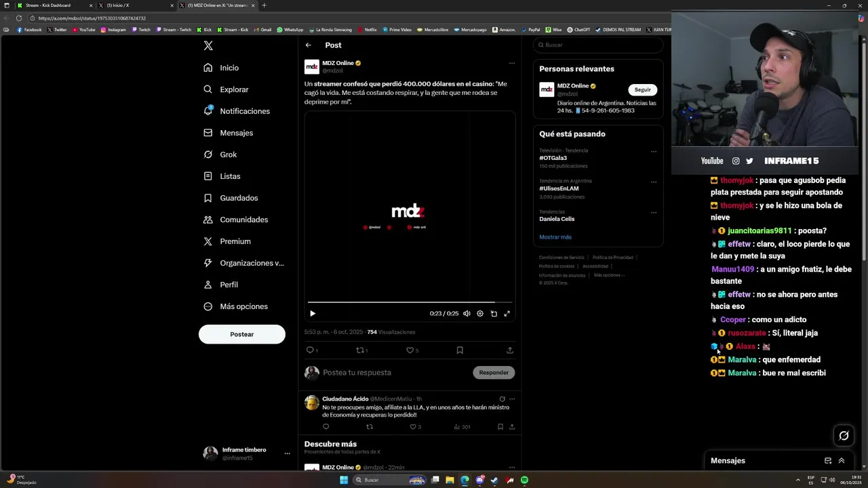This screenshot has width=868, height=488.
Task: Open MDZ Online profile in relevant people
Action: [572, 86]
